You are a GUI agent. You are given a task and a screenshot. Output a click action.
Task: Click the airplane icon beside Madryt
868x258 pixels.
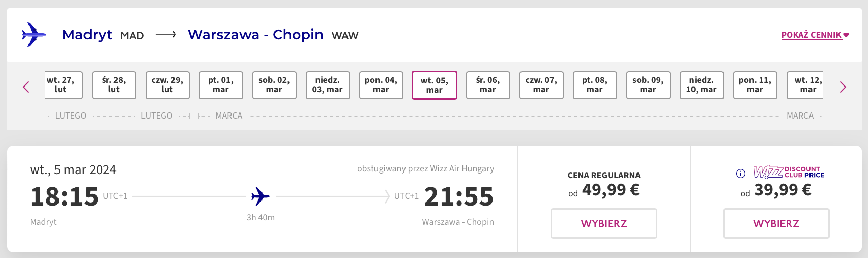click(x=34, y=35)
